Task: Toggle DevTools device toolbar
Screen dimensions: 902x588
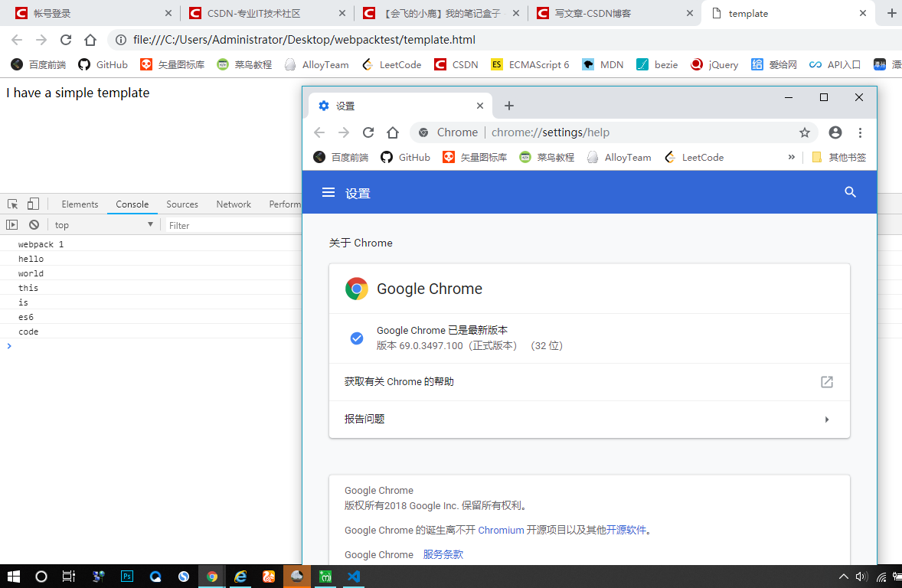Action: 34,204
